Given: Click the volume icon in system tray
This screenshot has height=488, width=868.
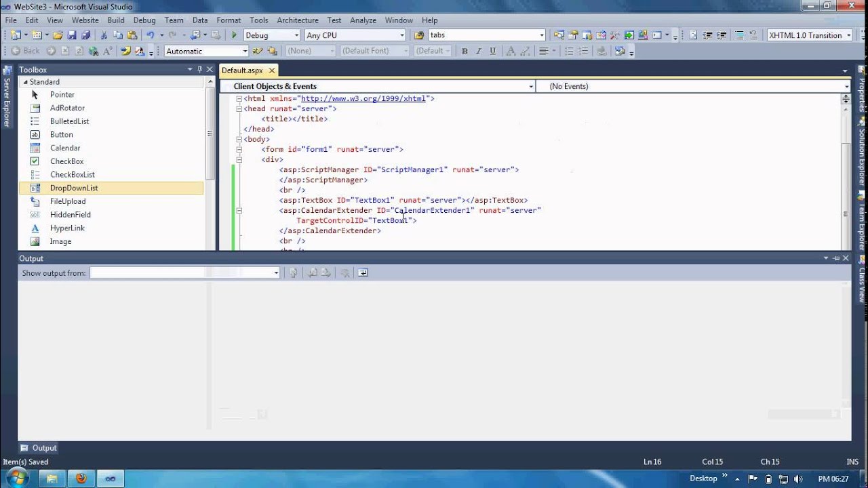Looking at the screenshot, I should coord(798,479).
